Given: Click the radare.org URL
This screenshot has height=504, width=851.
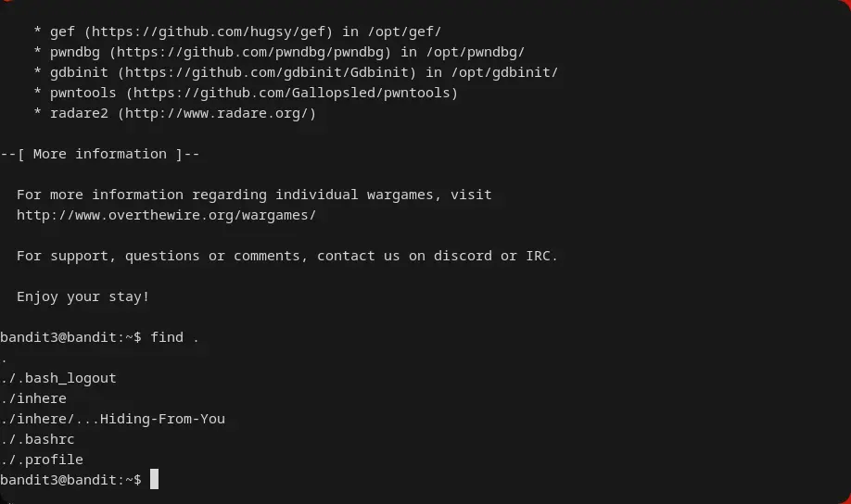Looking at the screenshot, I should tap(220, 113).
